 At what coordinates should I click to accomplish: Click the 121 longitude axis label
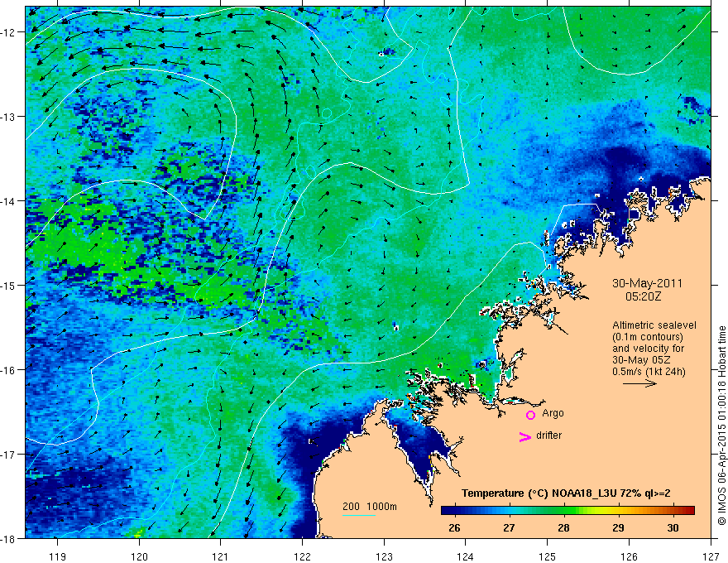point(221,556)
